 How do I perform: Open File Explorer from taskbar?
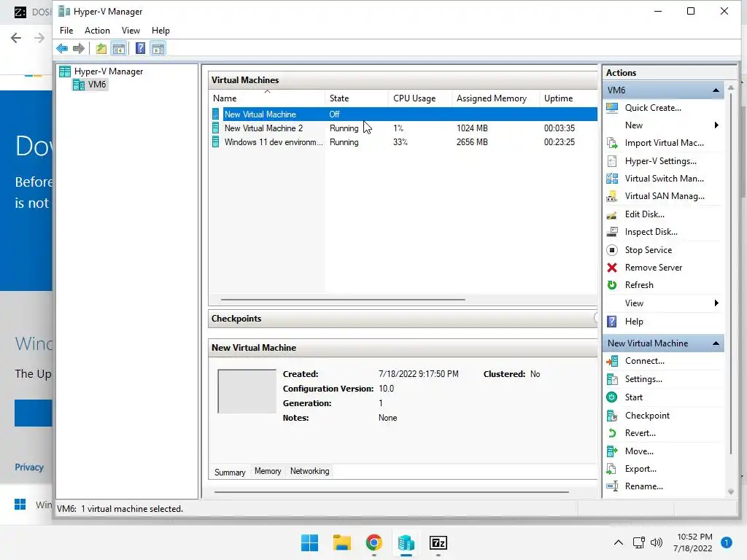coord(341,542)
